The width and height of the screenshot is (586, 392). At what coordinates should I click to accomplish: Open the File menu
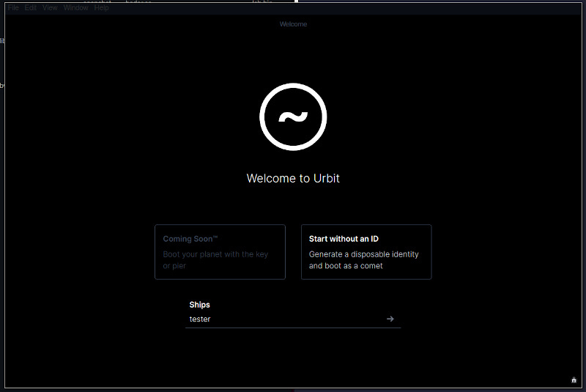tap(13, 8)
